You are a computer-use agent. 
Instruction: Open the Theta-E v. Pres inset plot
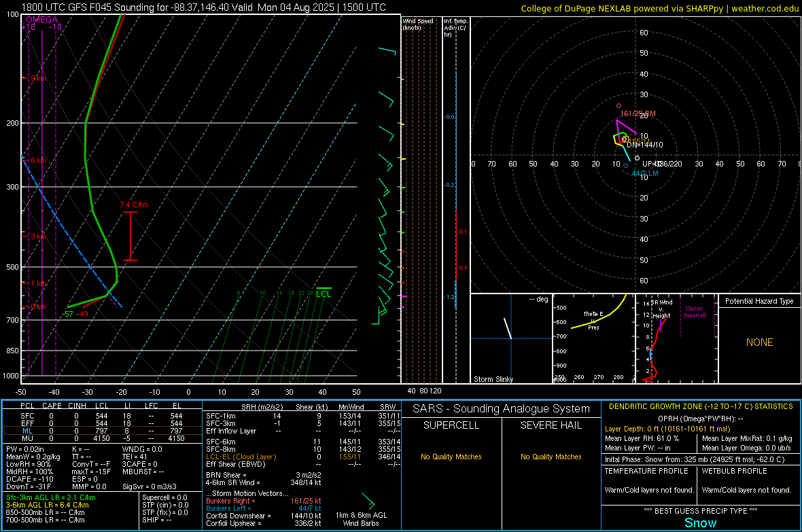click(593, 338)
